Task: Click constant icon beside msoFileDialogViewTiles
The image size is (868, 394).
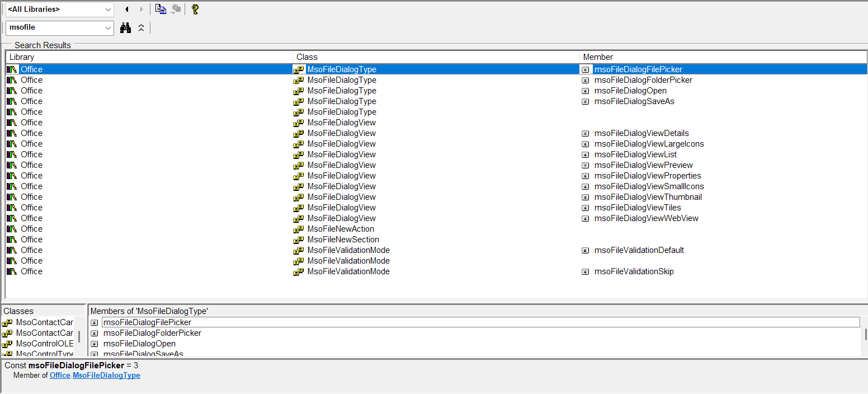Action: point(586,208)
